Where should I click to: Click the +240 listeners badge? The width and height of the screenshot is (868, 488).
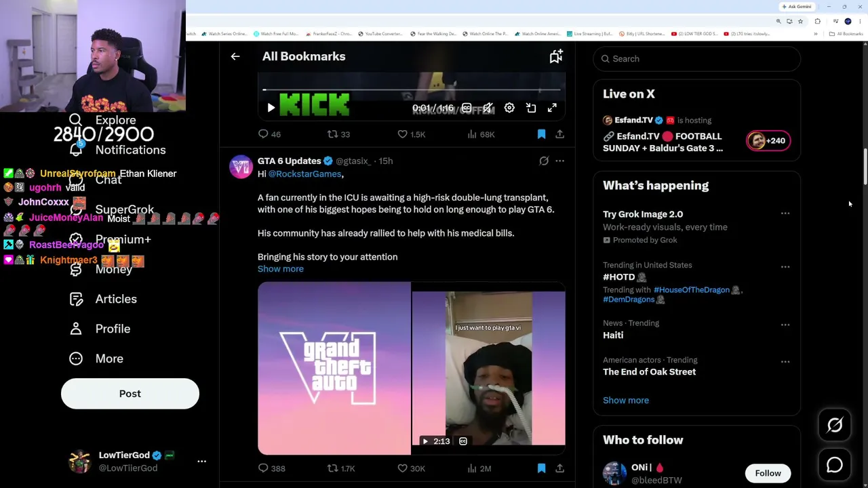[768, 141]
